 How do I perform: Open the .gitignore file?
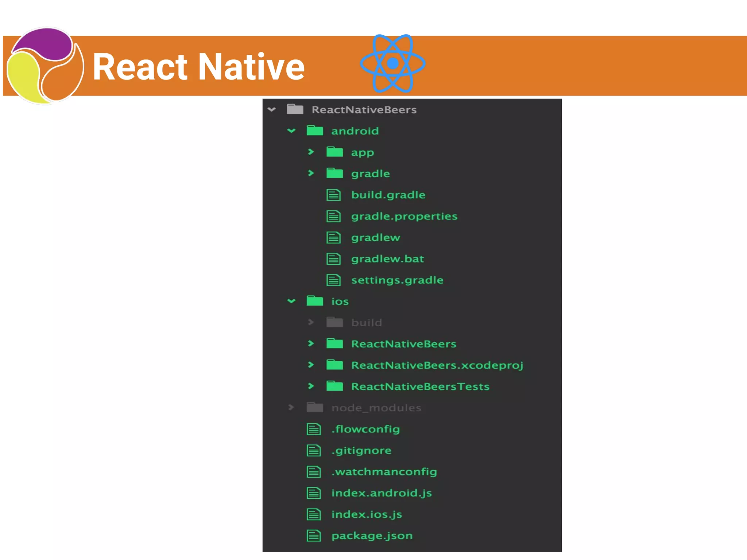coord(361,451)
